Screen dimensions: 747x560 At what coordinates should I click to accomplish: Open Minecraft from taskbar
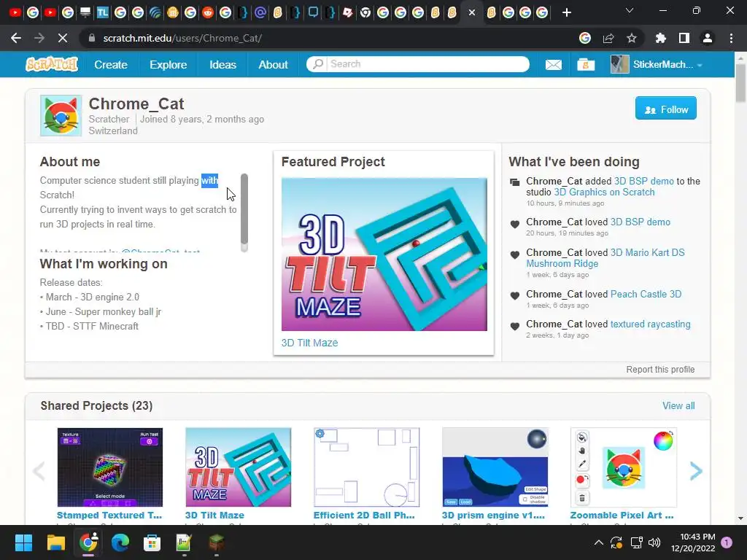point(216,542)
